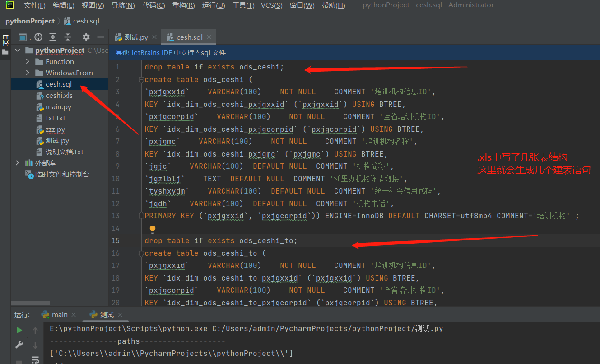This screenshot has height=364, width=600.
Task: Click the lightbulb intention icon at line 14
Action: (x=153, y=229)
